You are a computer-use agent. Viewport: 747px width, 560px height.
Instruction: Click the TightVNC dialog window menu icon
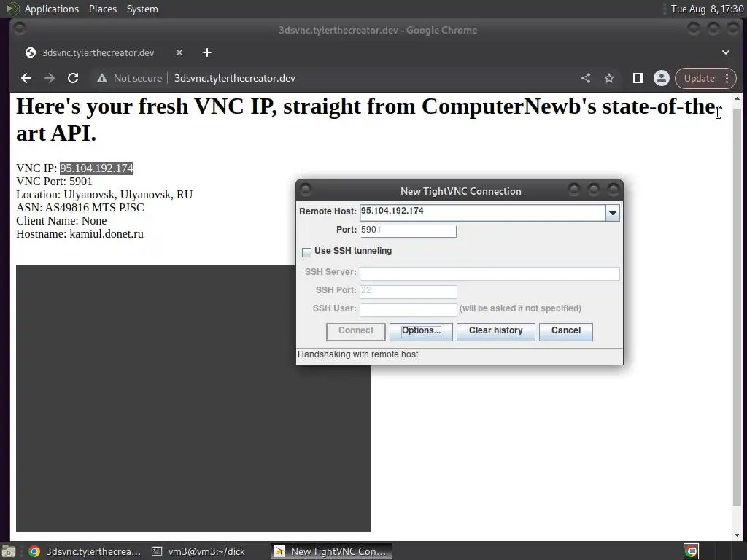[306, 190]
